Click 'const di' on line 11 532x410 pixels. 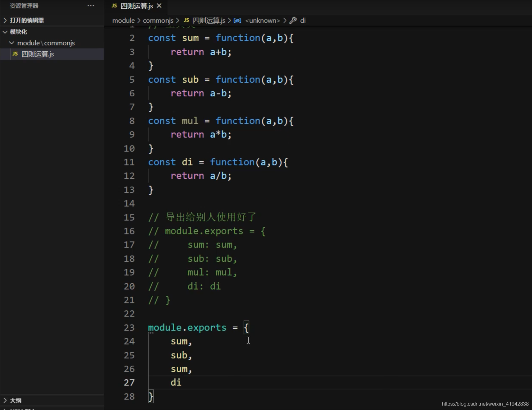171,162
